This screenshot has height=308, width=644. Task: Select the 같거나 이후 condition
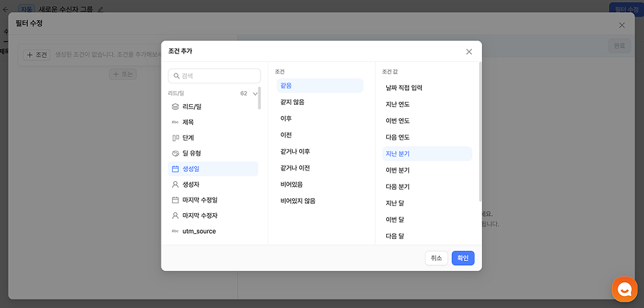[x=320, y=151]
